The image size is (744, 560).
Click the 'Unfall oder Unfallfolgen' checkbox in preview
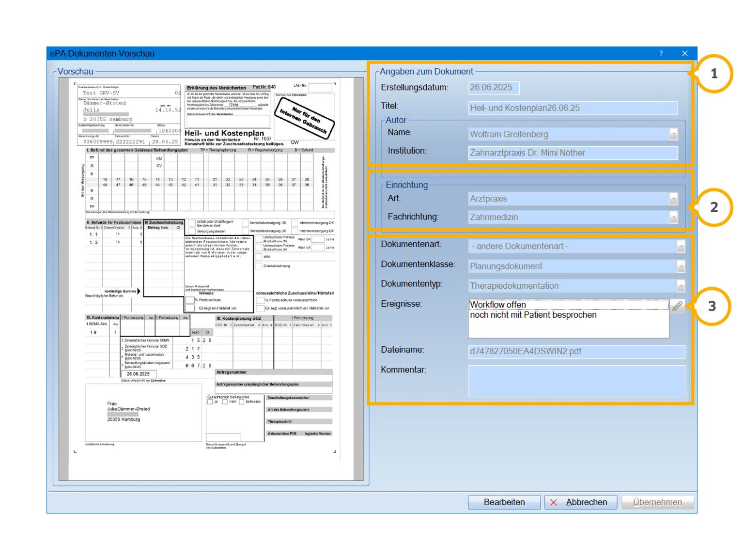click(x=192, y=223)
